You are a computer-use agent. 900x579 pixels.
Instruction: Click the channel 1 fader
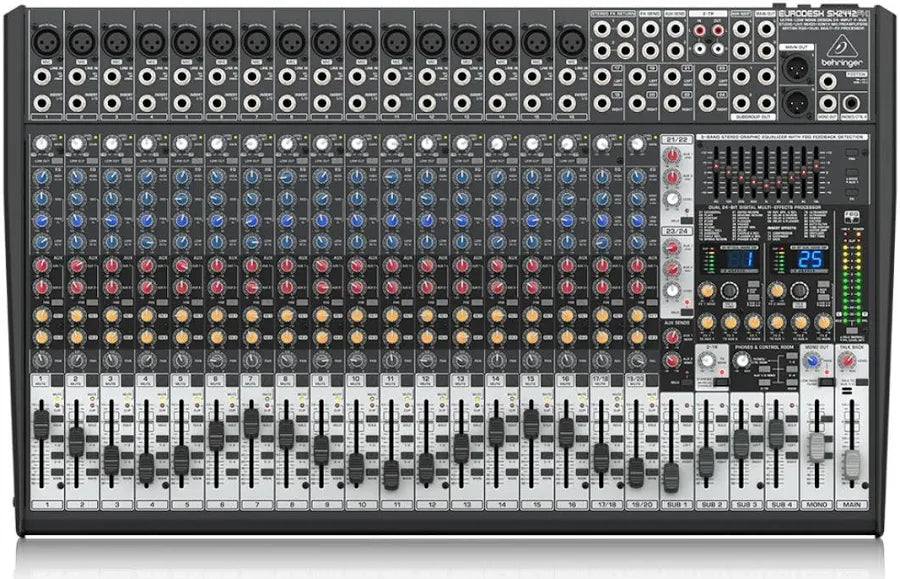(41, 424)
